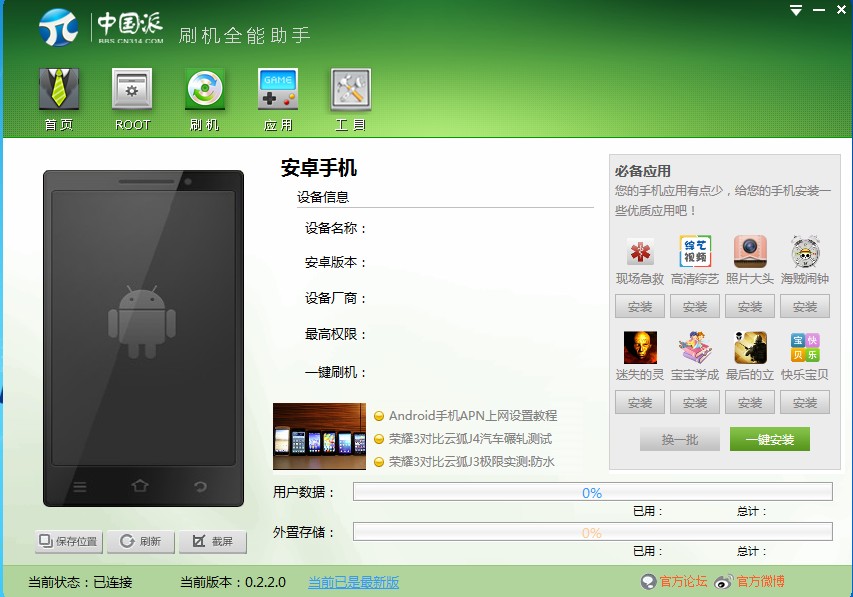Click the 一键刷机： label
Viewport: 853px width, 597px height.
336,372
